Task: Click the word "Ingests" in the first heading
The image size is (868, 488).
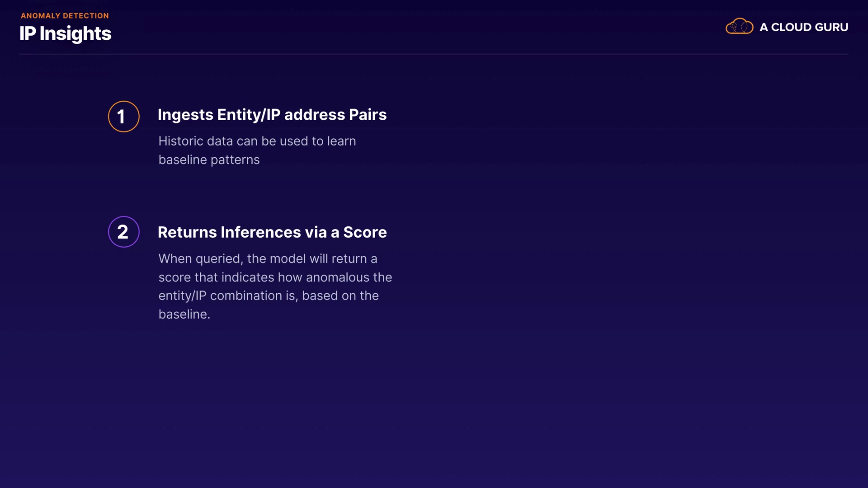Action: click(x=185, y=115)
